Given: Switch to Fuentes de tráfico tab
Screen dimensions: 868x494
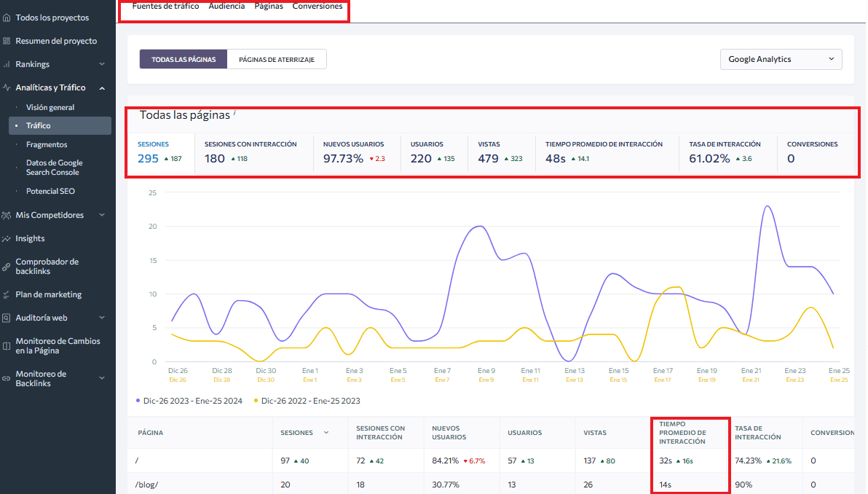Looking at the screenshot, I should (x=165, y=6).
